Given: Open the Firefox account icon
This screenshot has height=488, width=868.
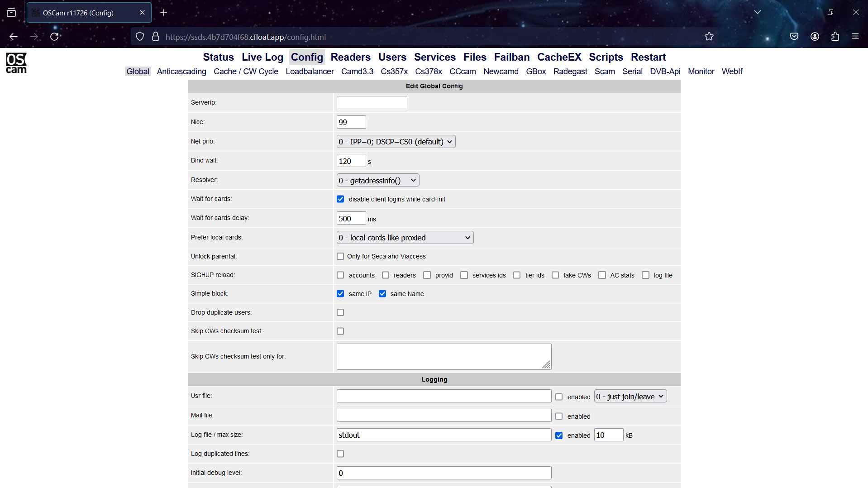Looking at the screenshot, I should click(815, 37).
